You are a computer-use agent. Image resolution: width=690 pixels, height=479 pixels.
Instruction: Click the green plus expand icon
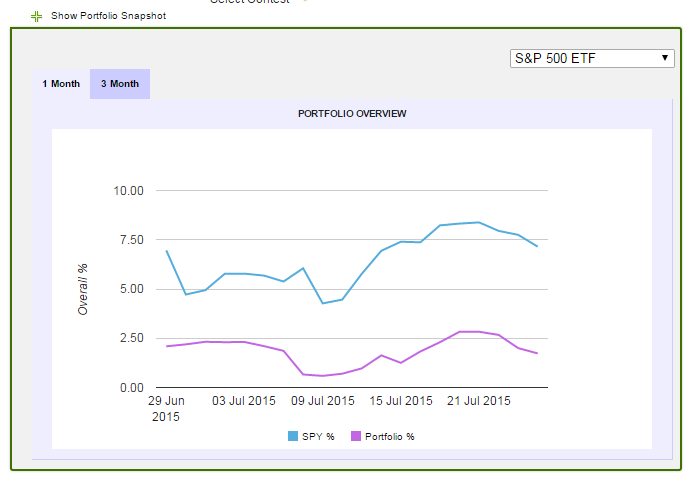coord(37,17)
